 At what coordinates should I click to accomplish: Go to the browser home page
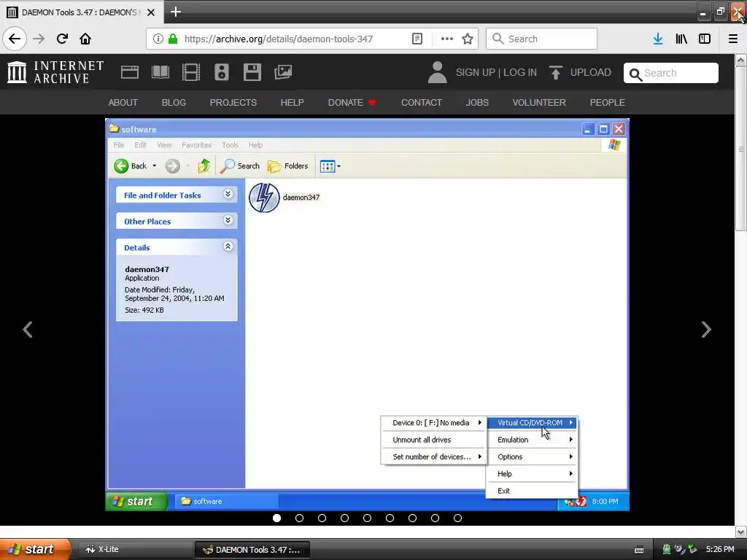[85, 39]
